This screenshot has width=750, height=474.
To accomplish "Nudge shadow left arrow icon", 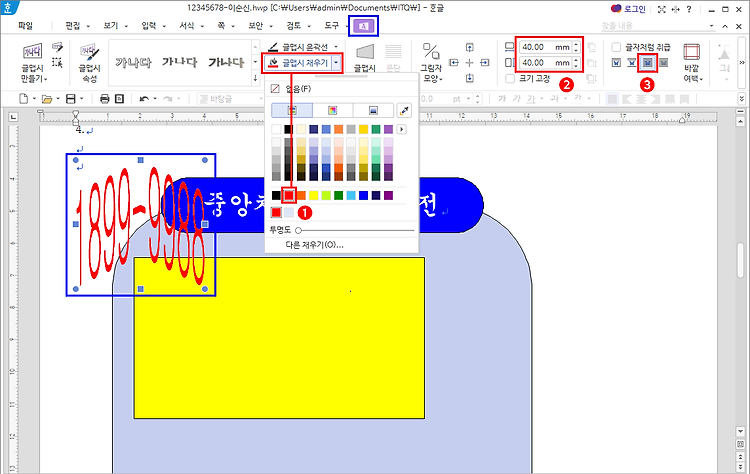I will click(x=454, y=63).
